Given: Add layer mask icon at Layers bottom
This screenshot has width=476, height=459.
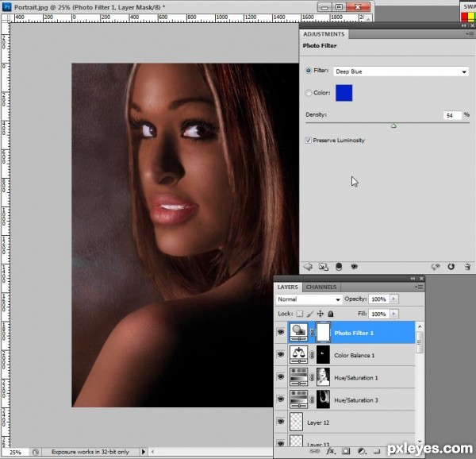Looking at the screenshot, I should pos(346,451).
